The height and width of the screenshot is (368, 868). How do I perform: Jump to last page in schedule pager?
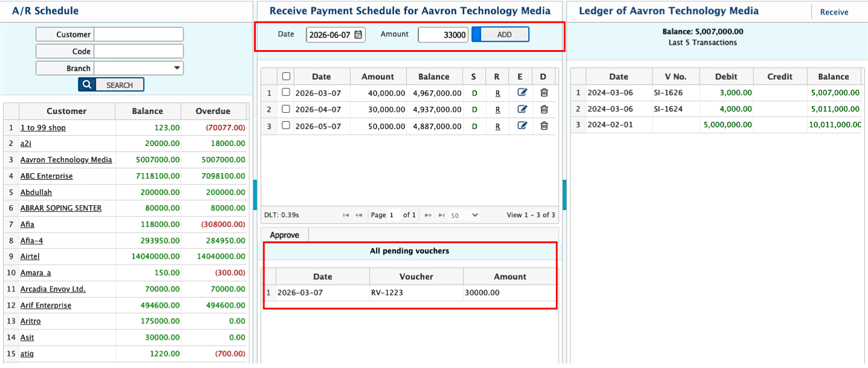tap(442, 215)
